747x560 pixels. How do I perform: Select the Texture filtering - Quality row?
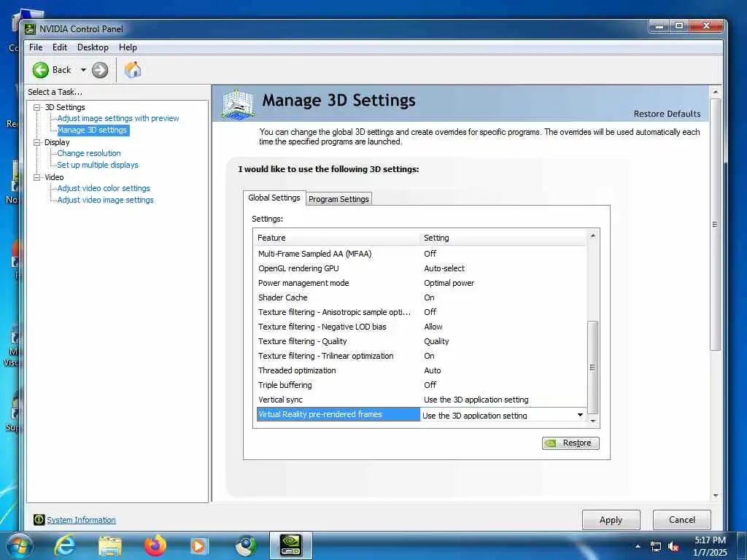coord(422,341)
